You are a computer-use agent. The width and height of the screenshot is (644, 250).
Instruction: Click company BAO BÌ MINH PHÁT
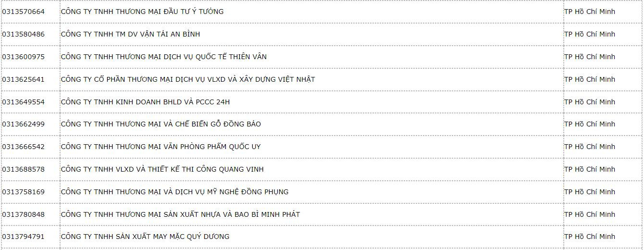[x=180, y=214]
